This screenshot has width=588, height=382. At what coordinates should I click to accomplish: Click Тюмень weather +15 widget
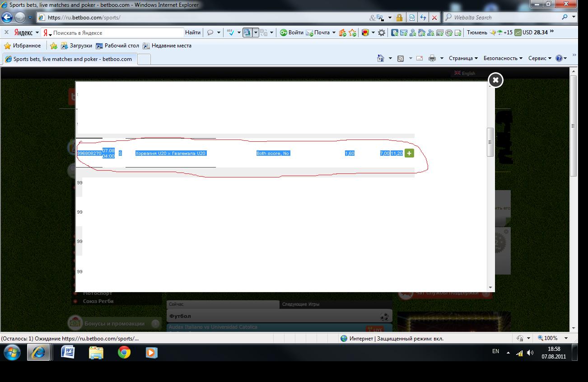click(490, 33)
